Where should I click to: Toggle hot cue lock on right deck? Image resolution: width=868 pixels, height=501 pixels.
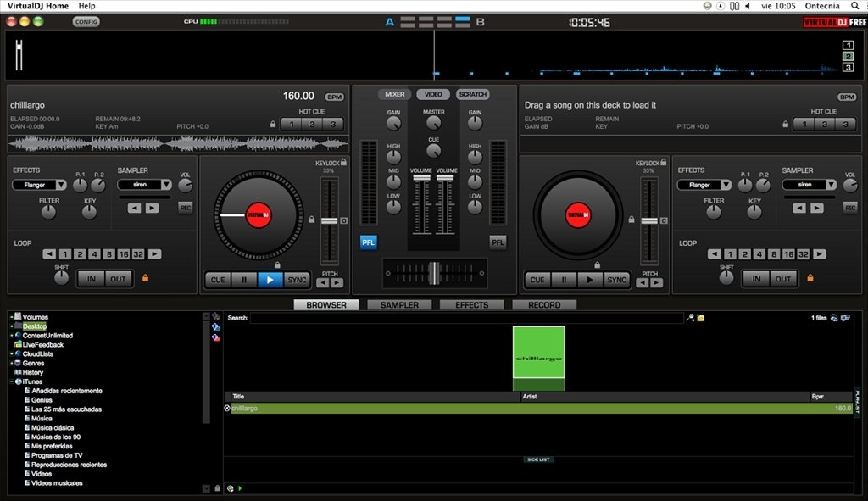tap(786, 124)
